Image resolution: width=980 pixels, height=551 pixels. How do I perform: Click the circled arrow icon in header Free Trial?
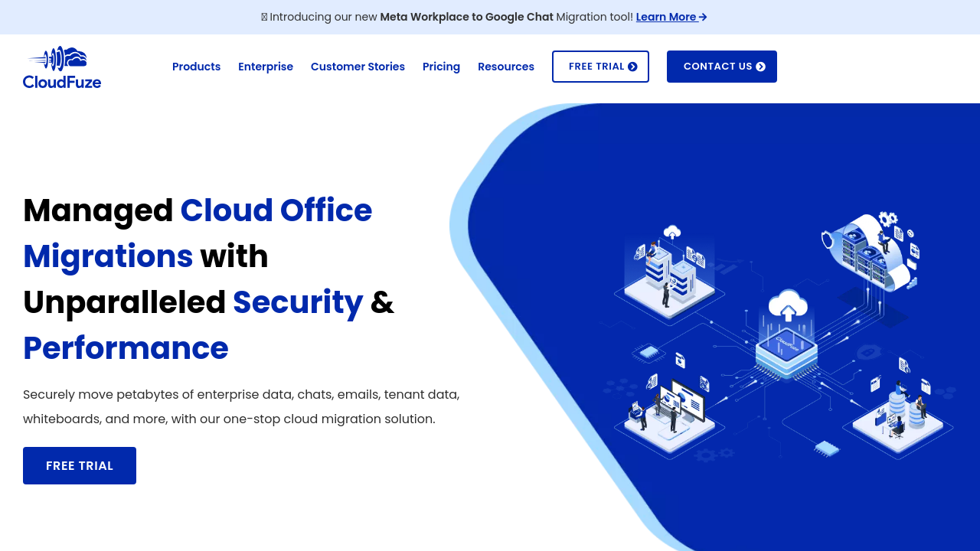click(x=632, y=67)
